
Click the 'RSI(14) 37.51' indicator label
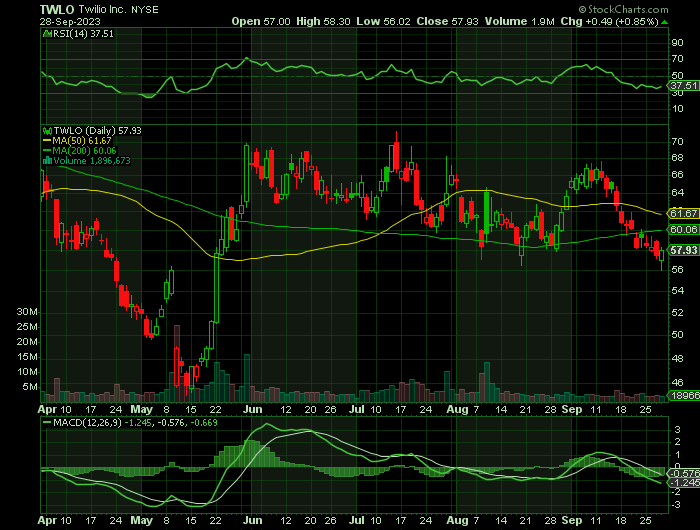pos(83,33)
